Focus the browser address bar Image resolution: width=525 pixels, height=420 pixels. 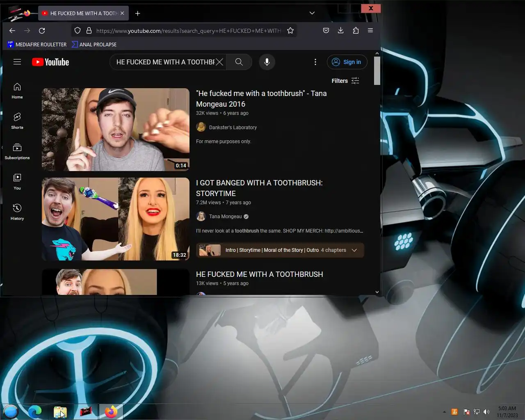pos(189,31)
